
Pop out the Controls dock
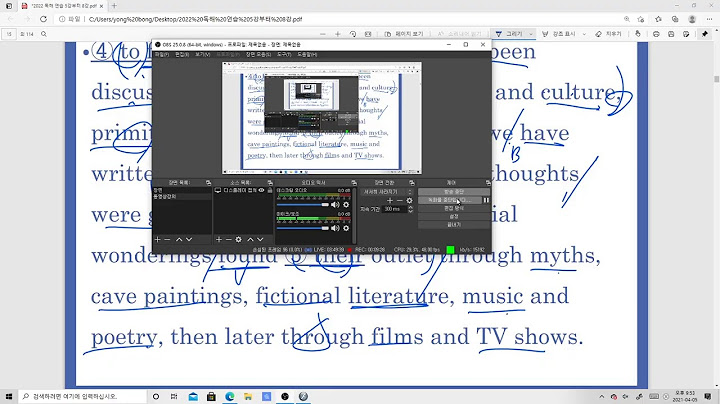click(x=488, y=183)
